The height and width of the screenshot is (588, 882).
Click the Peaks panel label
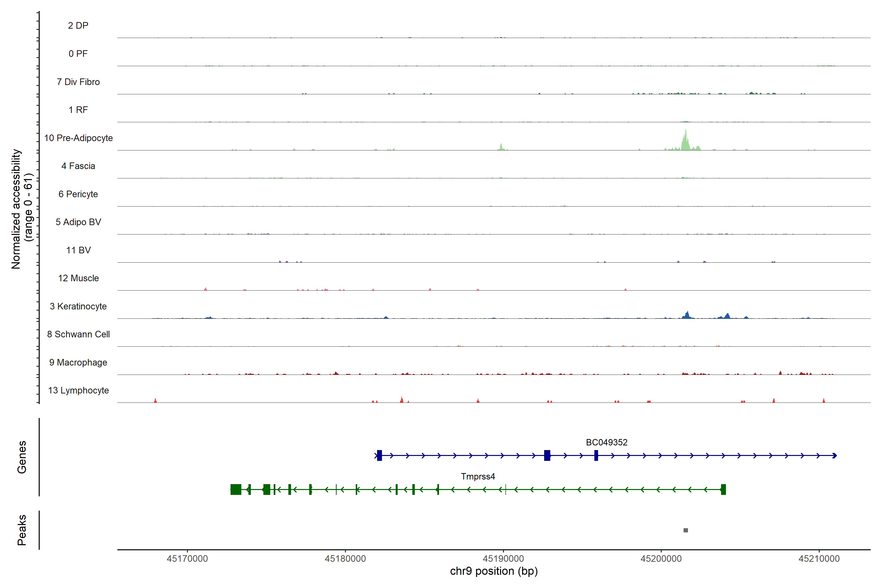tap(22, 530)
